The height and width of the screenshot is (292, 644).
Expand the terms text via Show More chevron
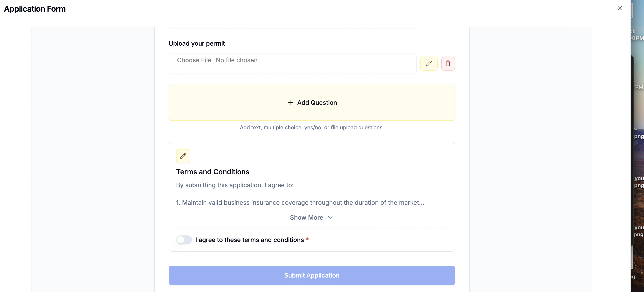[x=330, y=217]
